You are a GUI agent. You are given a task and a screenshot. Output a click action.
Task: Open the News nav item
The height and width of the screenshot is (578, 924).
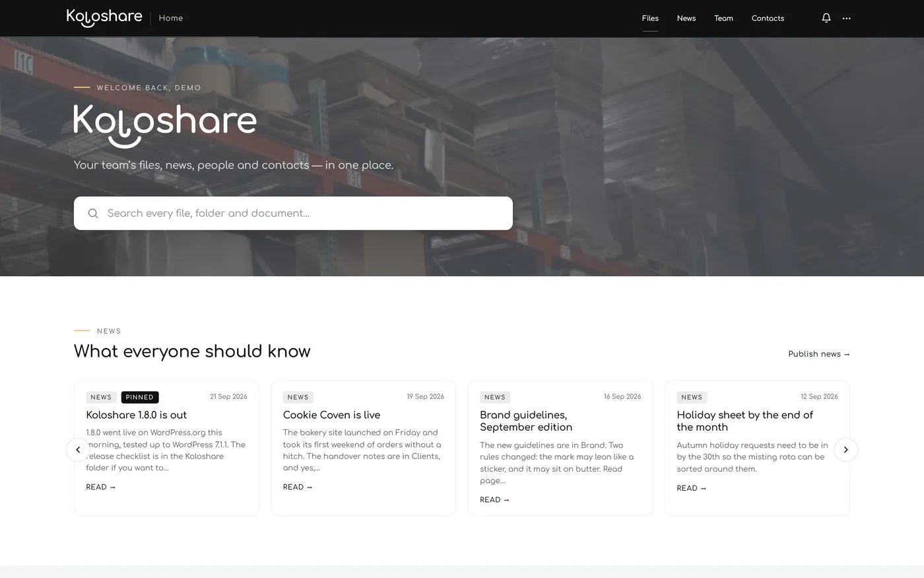point(686,18)
